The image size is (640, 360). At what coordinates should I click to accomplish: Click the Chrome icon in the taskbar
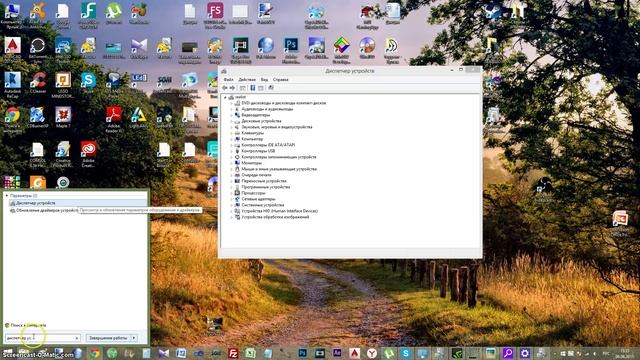click(95, 353)
